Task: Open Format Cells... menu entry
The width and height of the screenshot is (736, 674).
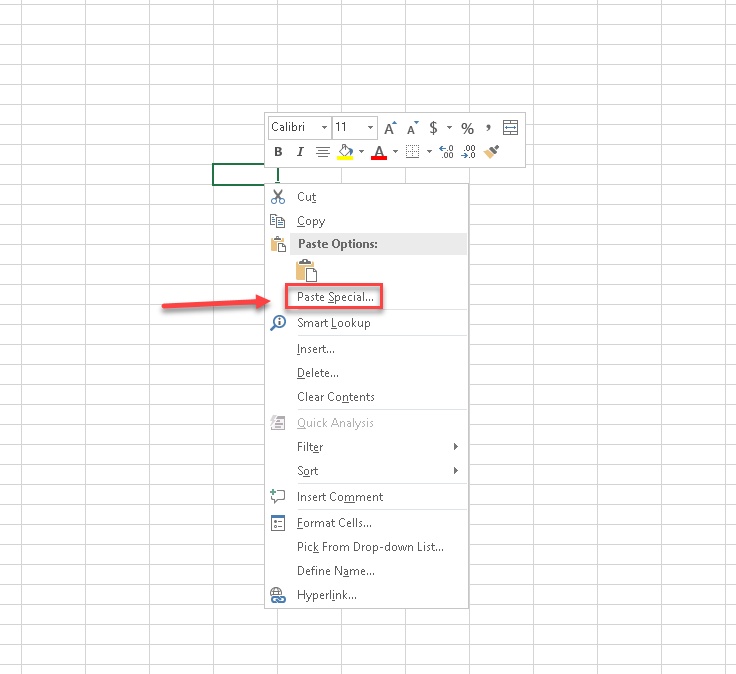Action: coord(367,523)
